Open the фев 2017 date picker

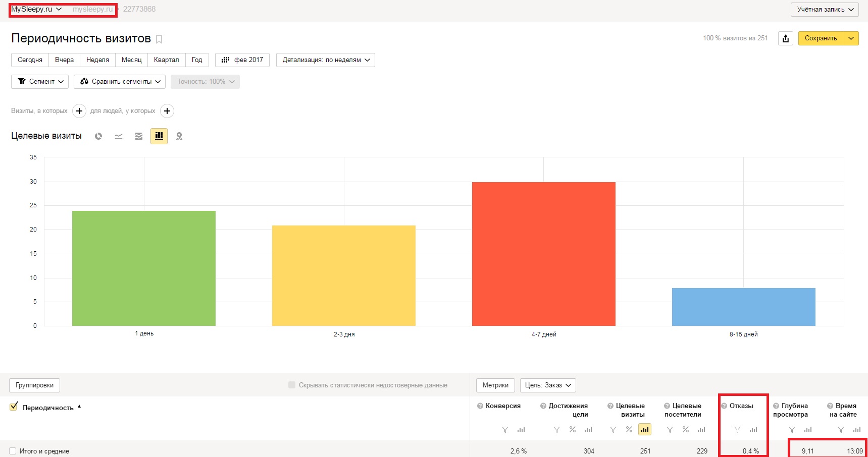(242, 60)
